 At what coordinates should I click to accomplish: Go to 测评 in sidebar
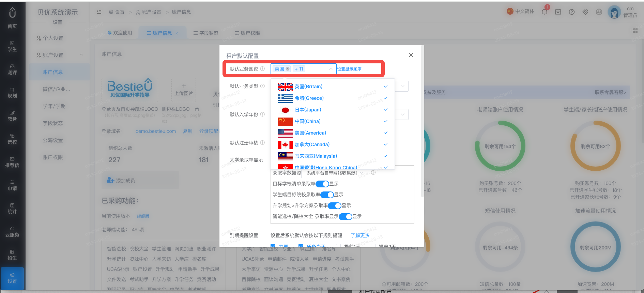(12, 69)
